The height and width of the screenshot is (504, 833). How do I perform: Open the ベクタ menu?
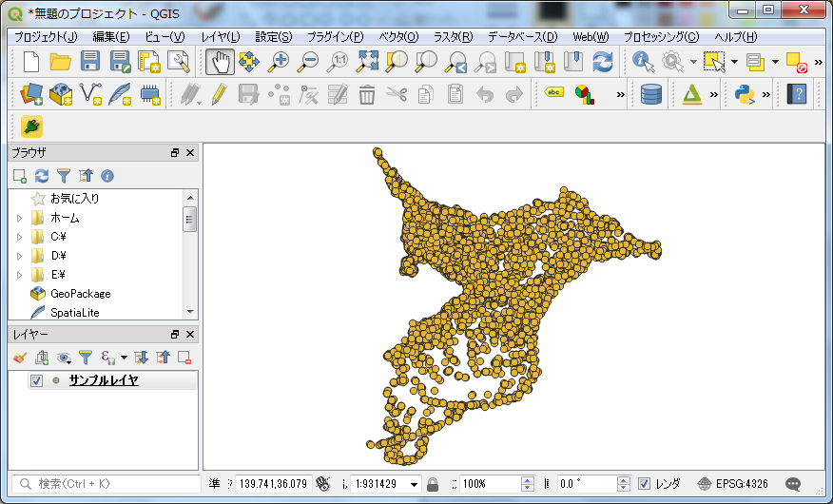(398, 37)
